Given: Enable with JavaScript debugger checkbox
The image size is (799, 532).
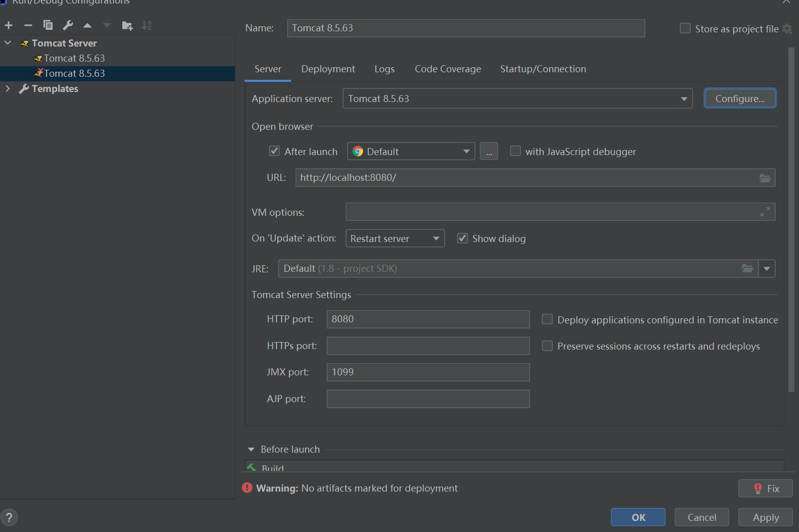Looking at the screenshot, I should tap(515, 151).
